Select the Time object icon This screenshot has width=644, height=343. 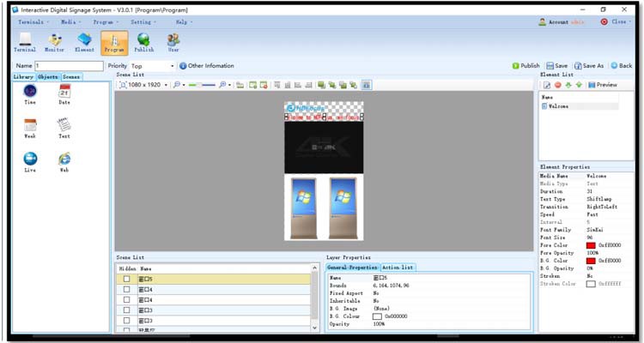pos(30,93)
